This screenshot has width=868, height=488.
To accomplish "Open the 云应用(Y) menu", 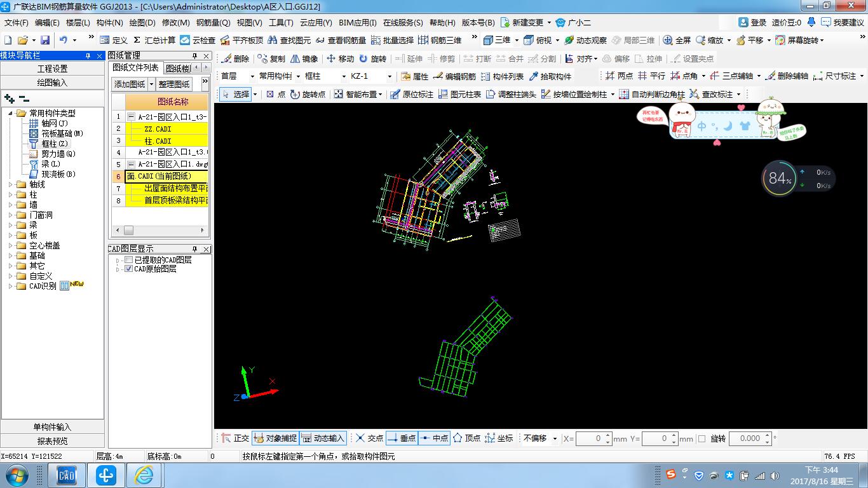I will pyautogui.click(x=316, y=22).
